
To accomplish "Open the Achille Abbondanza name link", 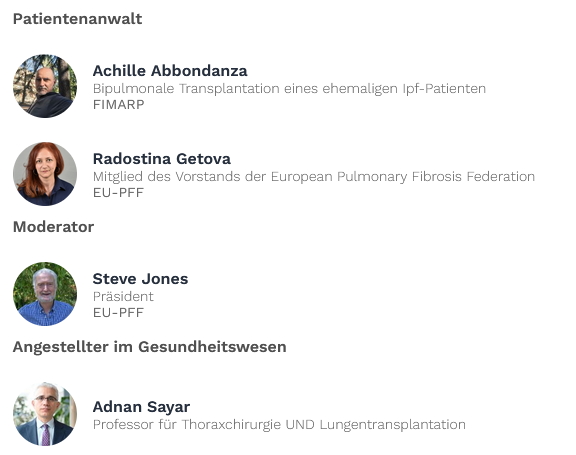I will point(170,71).
